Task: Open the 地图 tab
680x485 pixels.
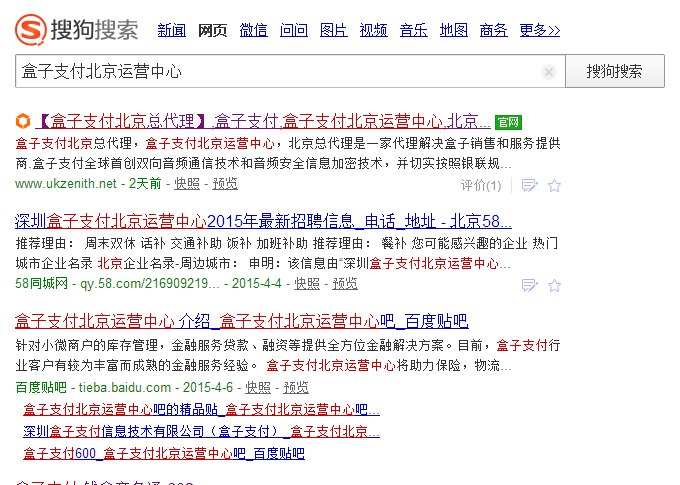Action: pyautogui.click(x=454, y=30)
